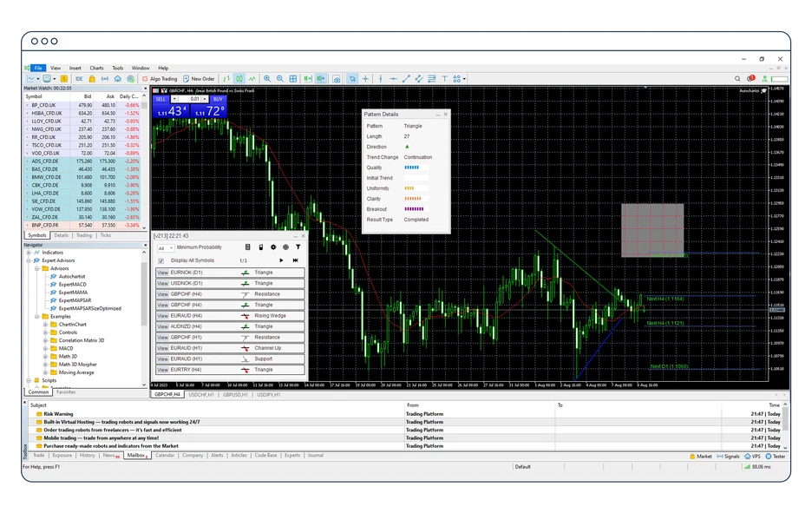
Task: Expand the Indicators tree node
Action: [x=29, y=253]
